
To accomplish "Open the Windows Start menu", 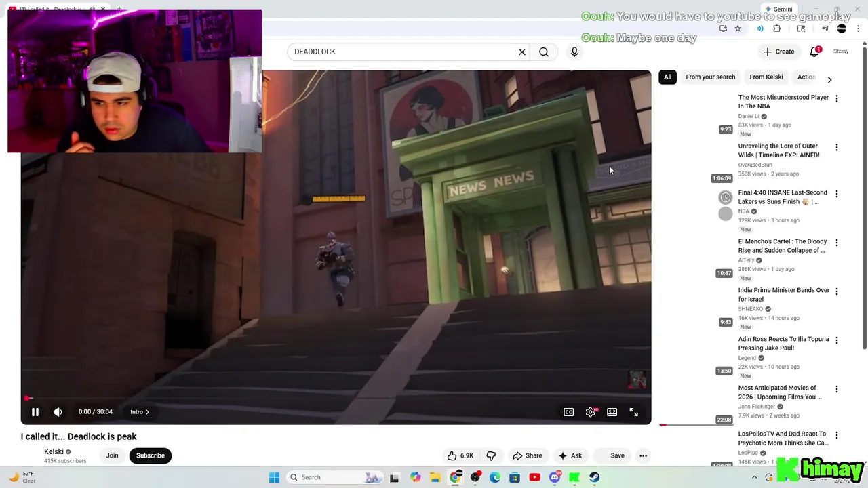I will click(274, 477).
